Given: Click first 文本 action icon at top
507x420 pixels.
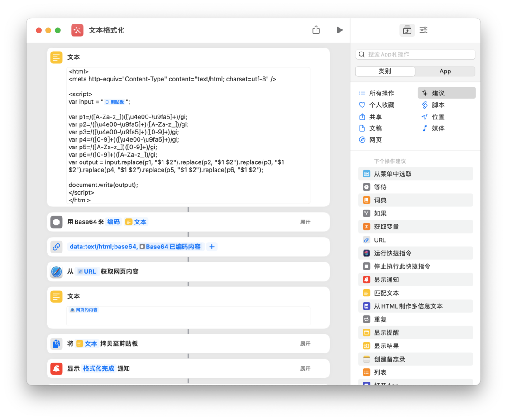Looking at the screenshot, I should point(56,57).
